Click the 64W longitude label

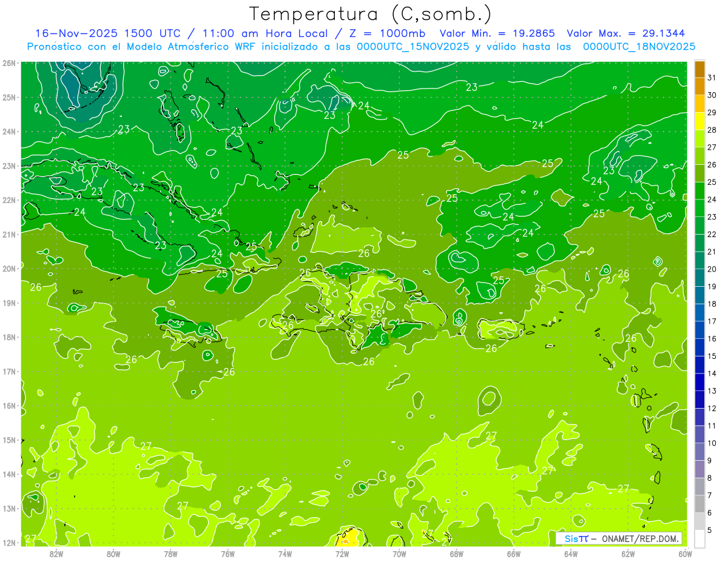point(571,554)
